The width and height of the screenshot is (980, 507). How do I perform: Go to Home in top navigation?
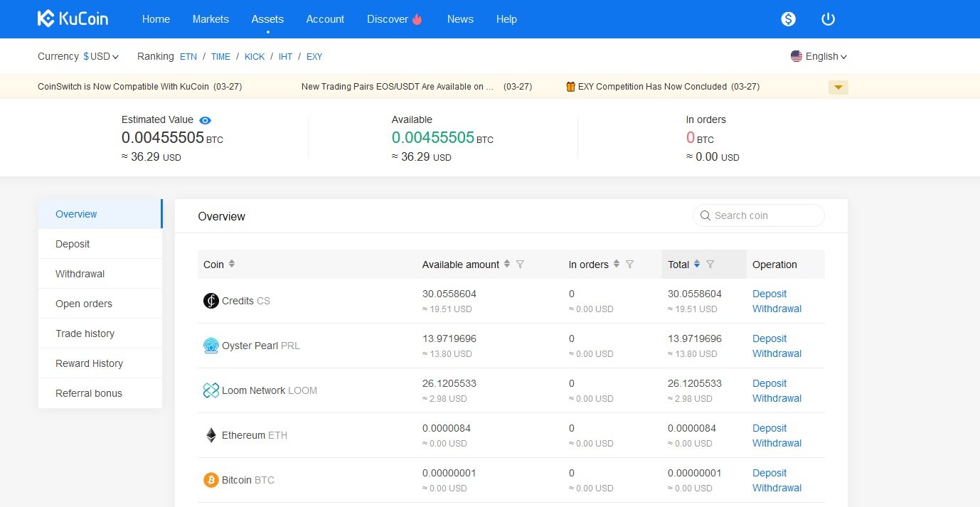156,19
